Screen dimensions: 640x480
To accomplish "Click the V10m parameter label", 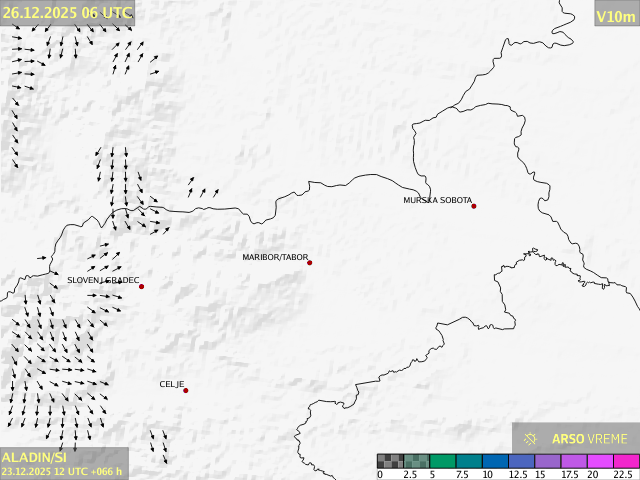I will 615,16.
